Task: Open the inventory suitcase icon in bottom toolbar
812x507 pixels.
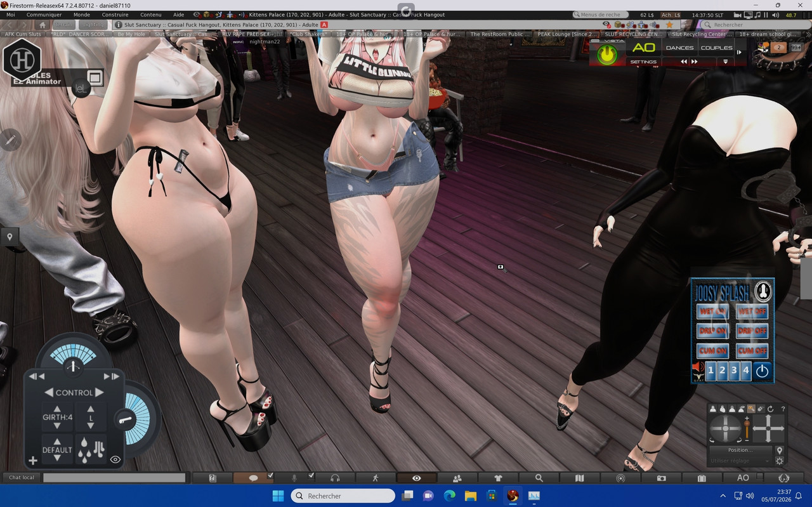Action: (x=702, y=478)
